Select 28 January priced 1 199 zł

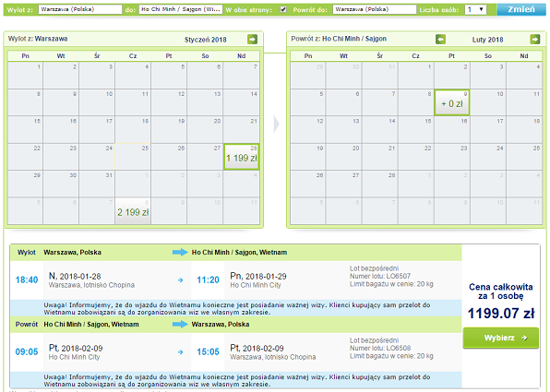pos(242,157)
